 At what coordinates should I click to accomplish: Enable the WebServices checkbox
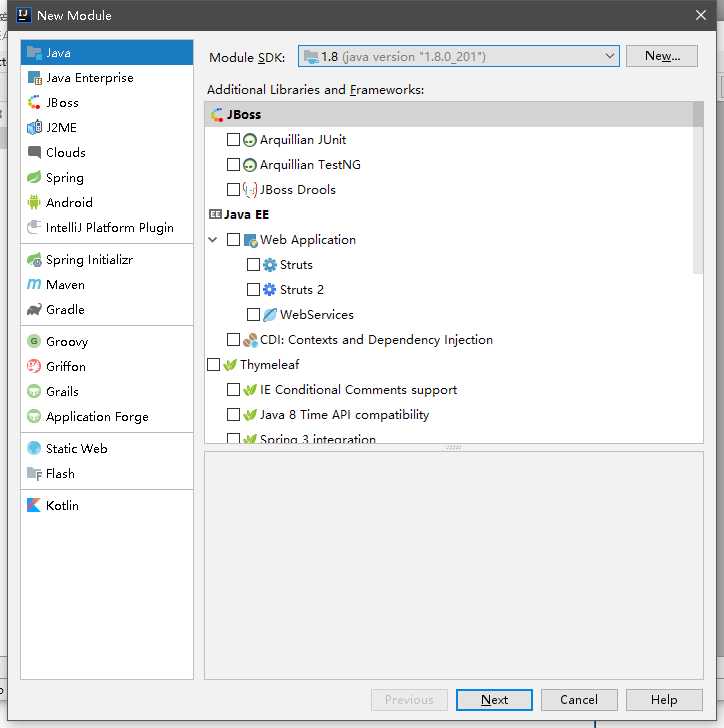click(x=253, y=315)
